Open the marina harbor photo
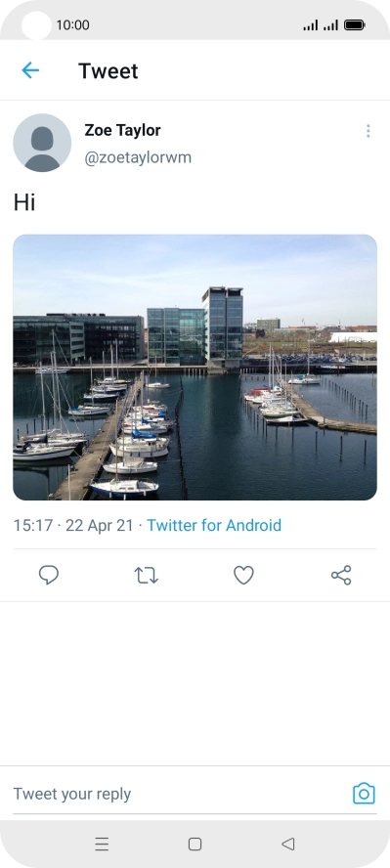390x868 pixels. pos(195,367)
